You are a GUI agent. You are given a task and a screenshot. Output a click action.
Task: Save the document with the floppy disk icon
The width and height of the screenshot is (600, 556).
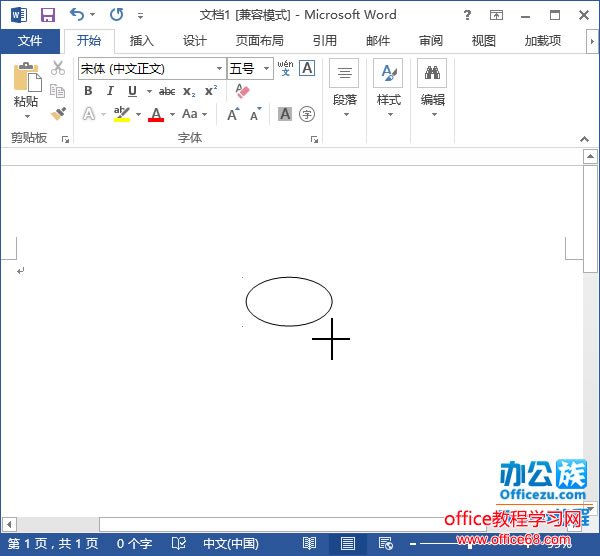pyautogui.click(x=48, y=15)
